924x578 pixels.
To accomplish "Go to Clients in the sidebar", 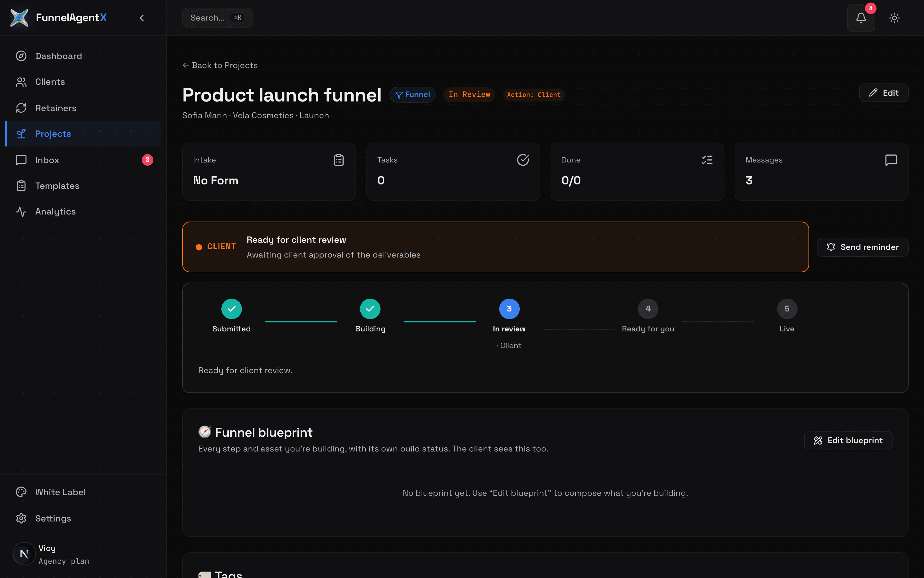I will coord(83,82).
